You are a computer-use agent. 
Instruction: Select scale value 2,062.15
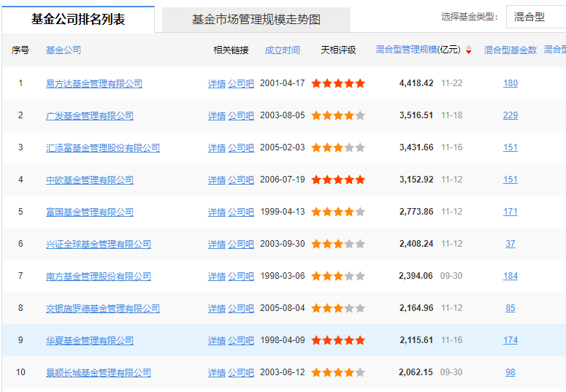(416, 372)
